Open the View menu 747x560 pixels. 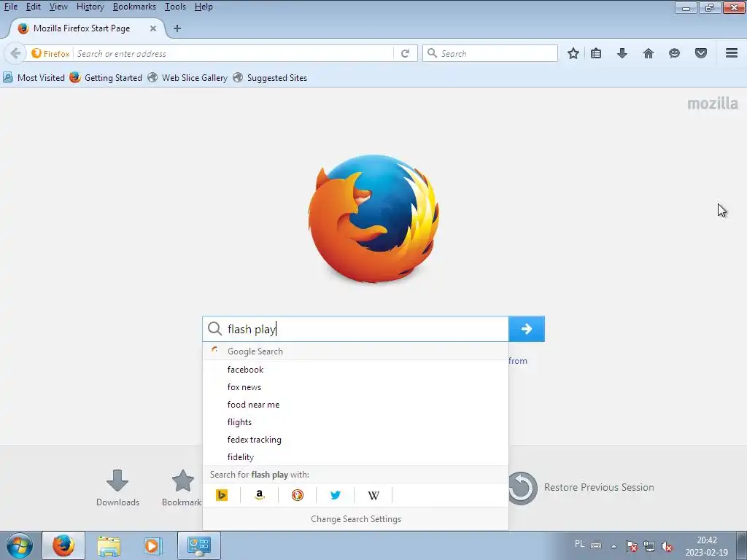click(x=58, y=7)
